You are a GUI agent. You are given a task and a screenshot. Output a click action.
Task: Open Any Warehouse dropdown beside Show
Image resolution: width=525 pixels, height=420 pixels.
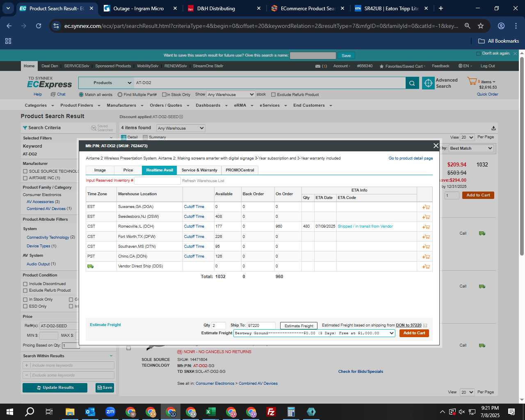(x=231, y=95)
